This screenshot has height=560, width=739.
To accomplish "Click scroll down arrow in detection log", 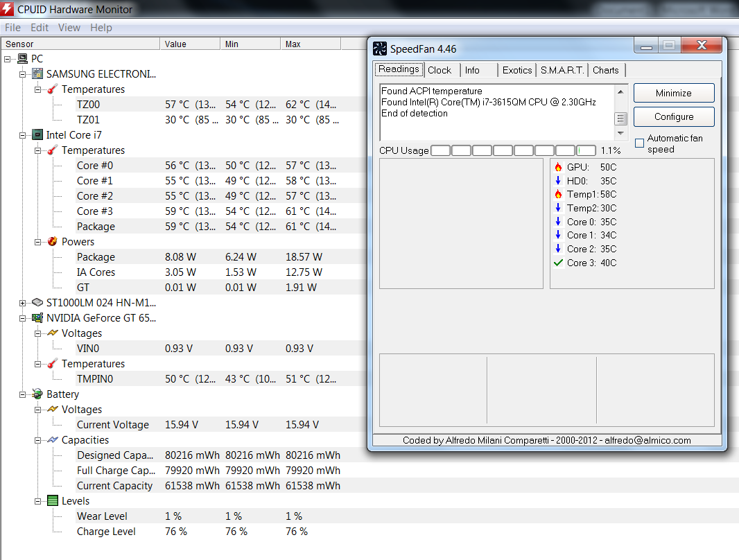I will click(620, 133).
